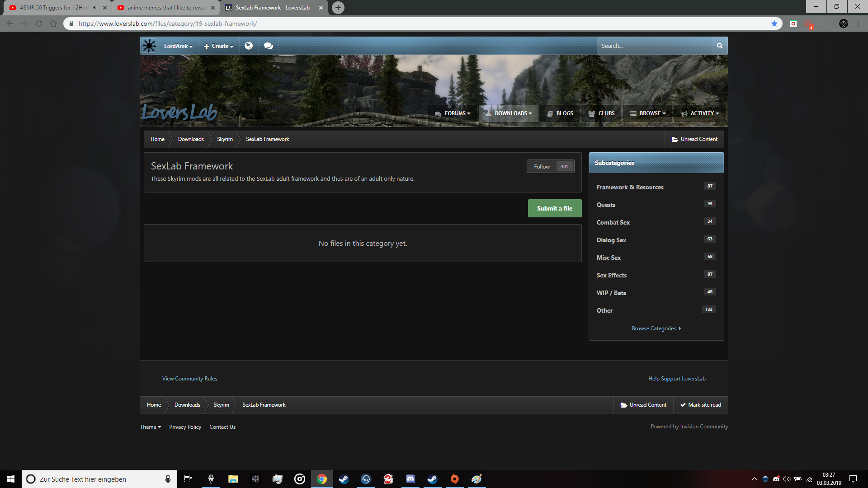Open View Community Rules link
868x488 pixels.
[x=189, y=379]
